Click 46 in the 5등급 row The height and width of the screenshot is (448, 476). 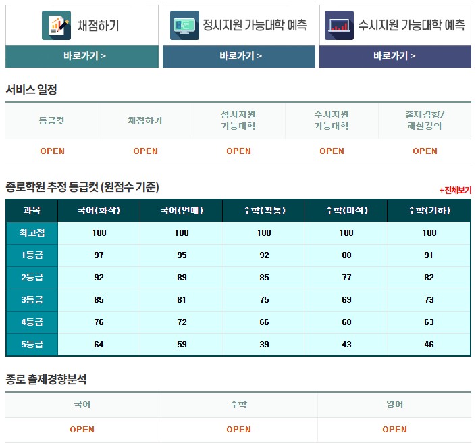[429, 345]
